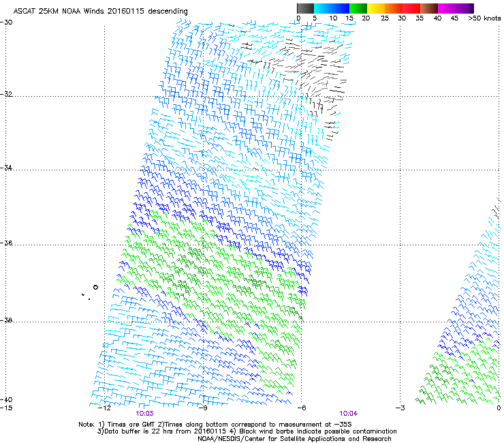Viewport: 504px width, 443px height.
Task: Select the red 30-35 knots legend swatch
Action: [x=411, y=8]
